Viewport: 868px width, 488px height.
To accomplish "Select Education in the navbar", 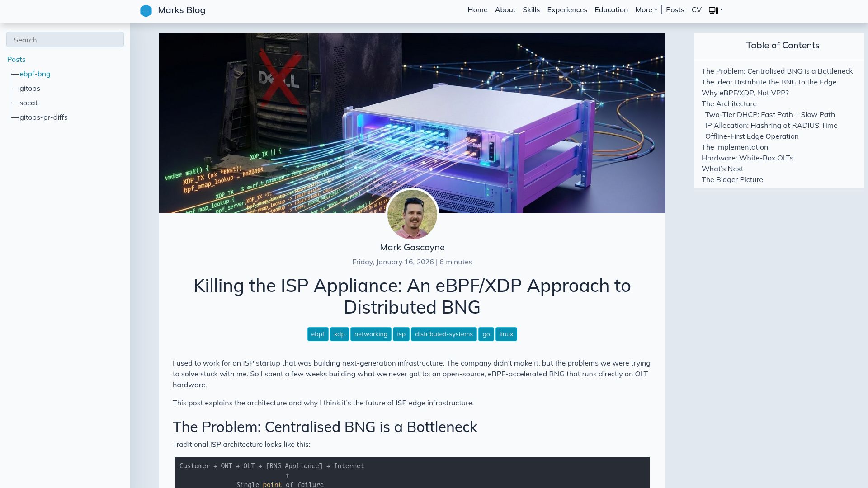I will 611,10.
